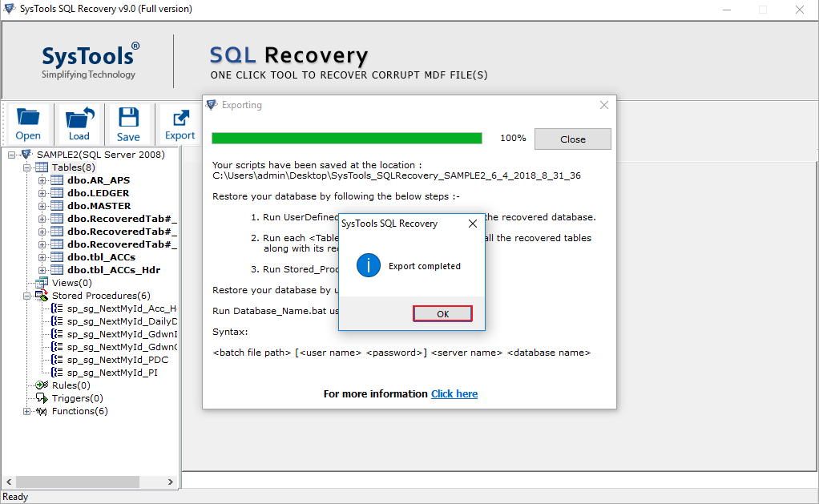This screenshot has width=819, height=504.
Task: Open the Click here link for more information
Action: (454, 393)
